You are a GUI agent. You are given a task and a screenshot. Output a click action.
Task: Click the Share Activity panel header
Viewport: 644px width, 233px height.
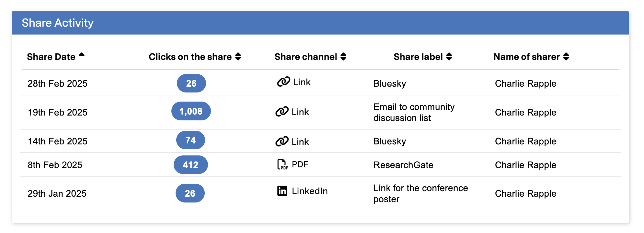click(x=320, y=23)
